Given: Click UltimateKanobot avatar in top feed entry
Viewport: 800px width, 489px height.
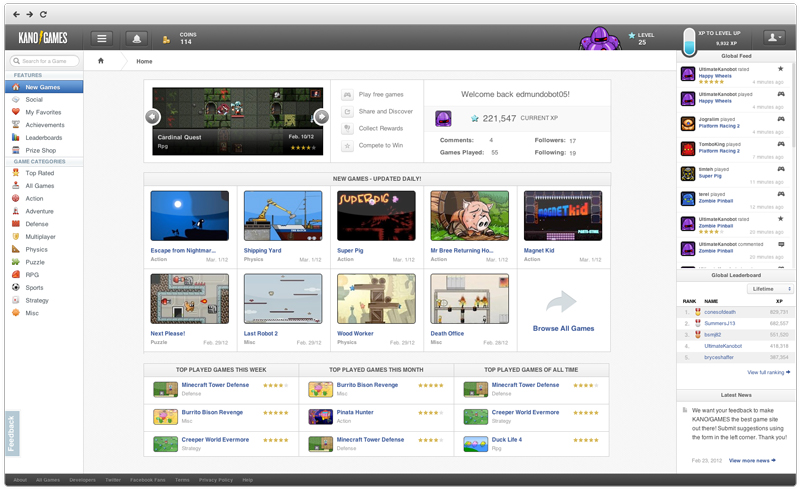Looking at the screenshot, I should [688, 74].
